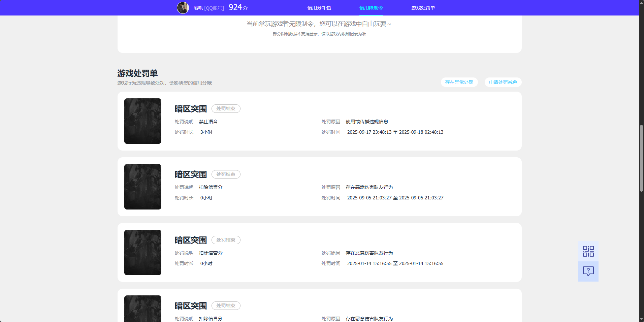Image resolution: width=644 pixels, height=322 pixels.
Task: Click the 吊毛 username text
Action: tap(198, 7)
